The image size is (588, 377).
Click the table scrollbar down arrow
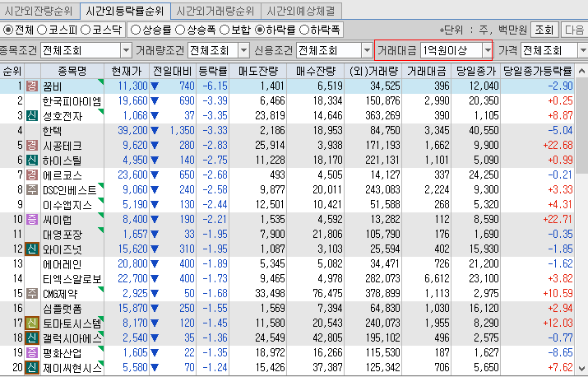pyautogui.click(x=581, y=368)
